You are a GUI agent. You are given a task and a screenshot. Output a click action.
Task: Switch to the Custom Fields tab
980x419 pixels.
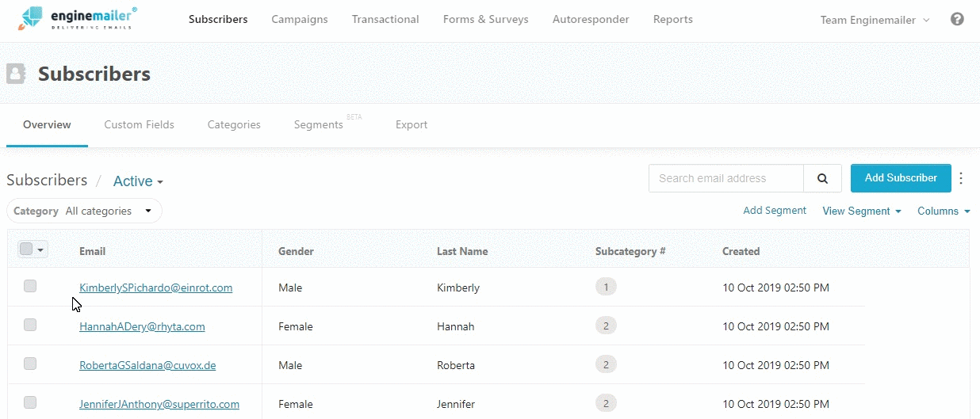(x=139, y=124)
